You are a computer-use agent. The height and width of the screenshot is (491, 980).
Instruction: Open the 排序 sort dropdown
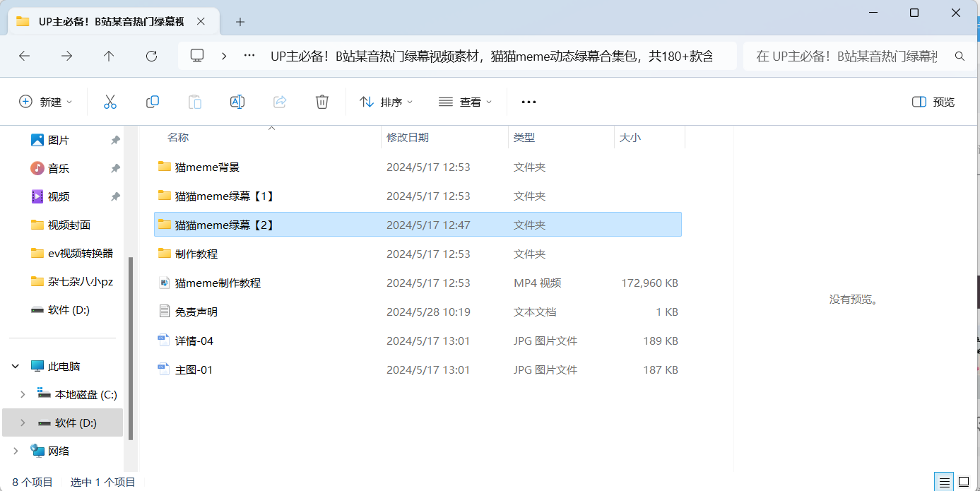click(x=386, y=102)
